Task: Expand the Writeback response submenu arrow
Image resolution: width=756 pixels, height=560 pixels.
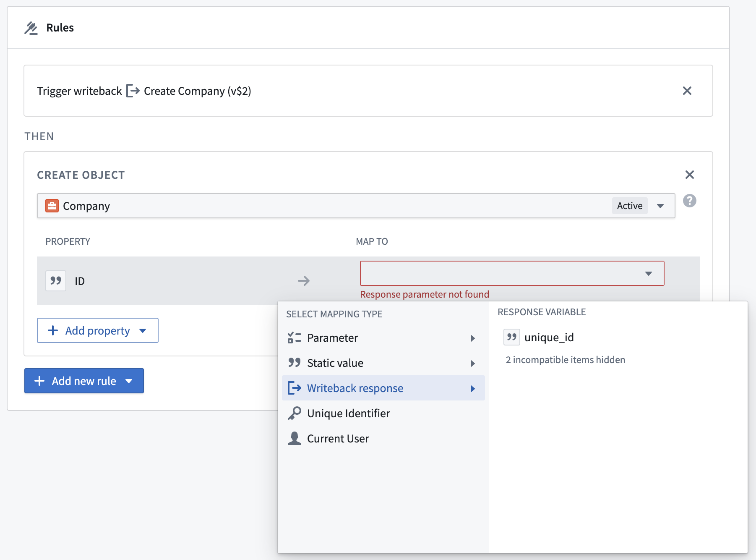Action: [x=473, y=389]
